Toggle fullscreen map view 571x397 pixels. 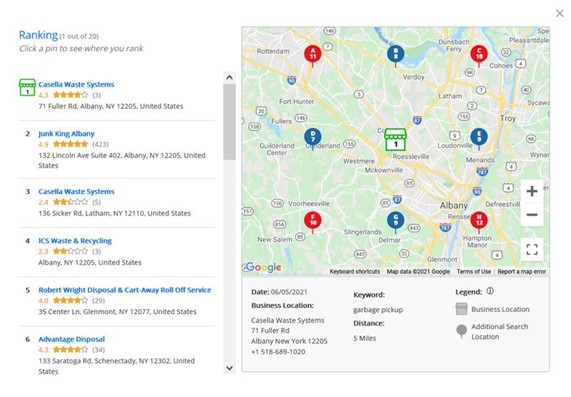pyautogui.click(x=532, y=249)
